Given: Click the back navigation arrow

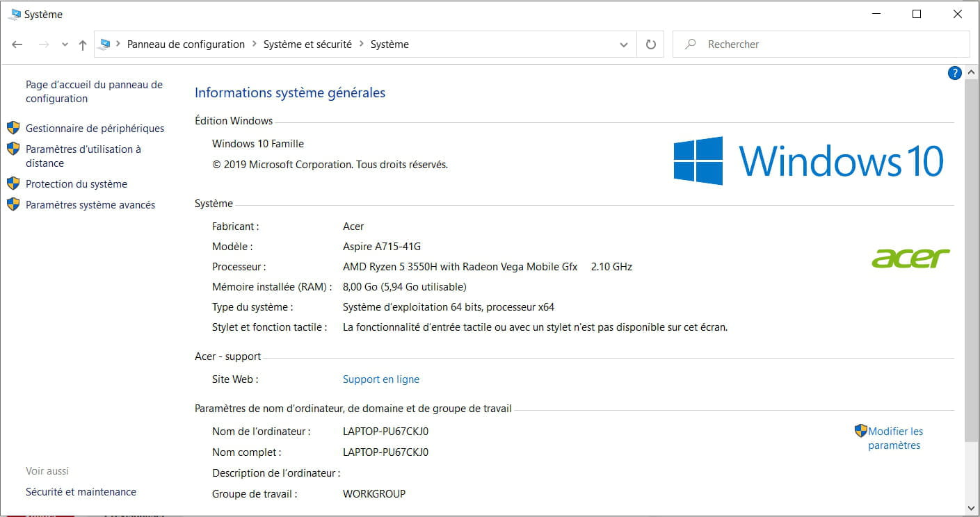Looking at the screenshot, I should click(x=17, y=44).
